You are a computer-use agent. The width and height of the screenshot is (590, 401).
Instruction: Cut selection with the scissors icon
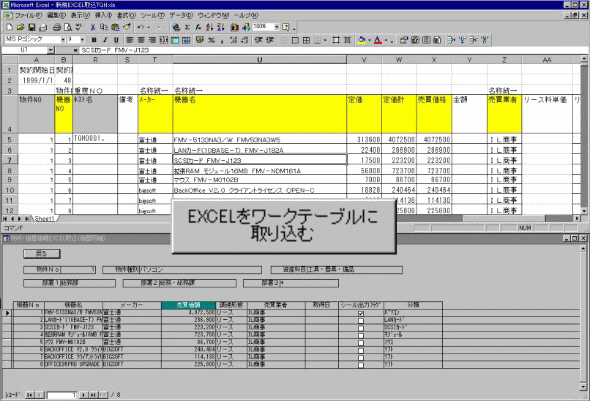pyautogui.click(x=93, y=27)
